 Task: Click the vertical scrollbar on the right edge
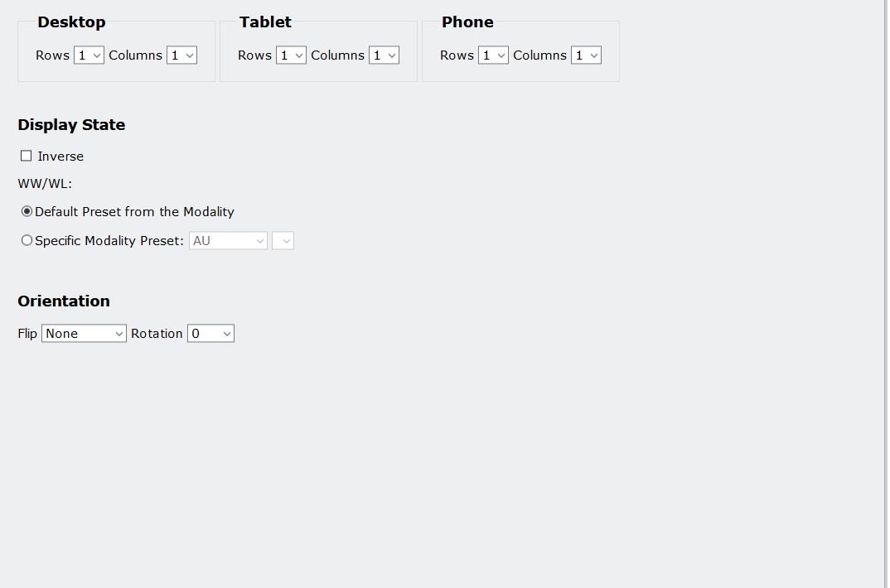(887, 294)
